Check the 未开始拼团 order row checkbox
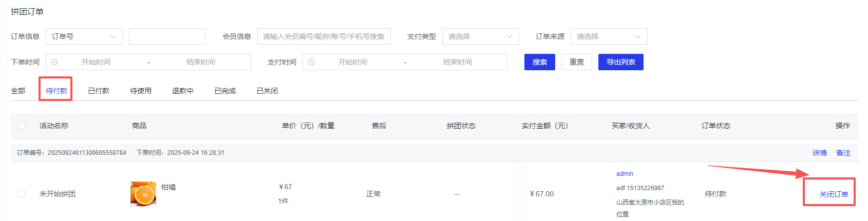868x221 pixels. coord(22,194)
